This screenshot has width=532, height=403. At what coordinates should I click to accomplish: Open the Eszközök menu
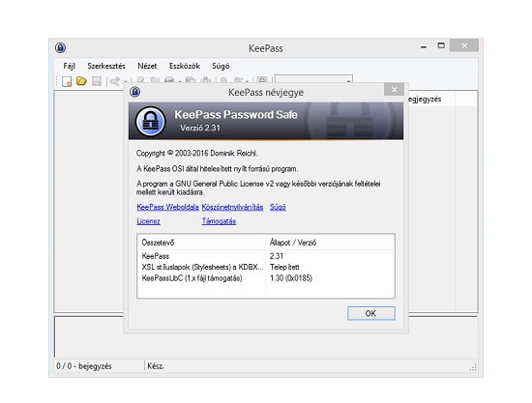click(x=185, y=66)
